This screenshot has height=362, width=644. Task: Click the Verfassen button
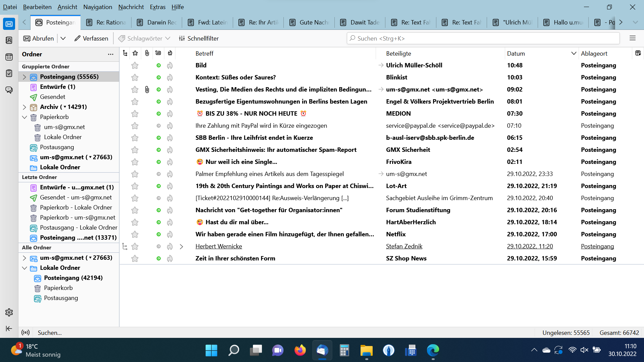(91, 38)
